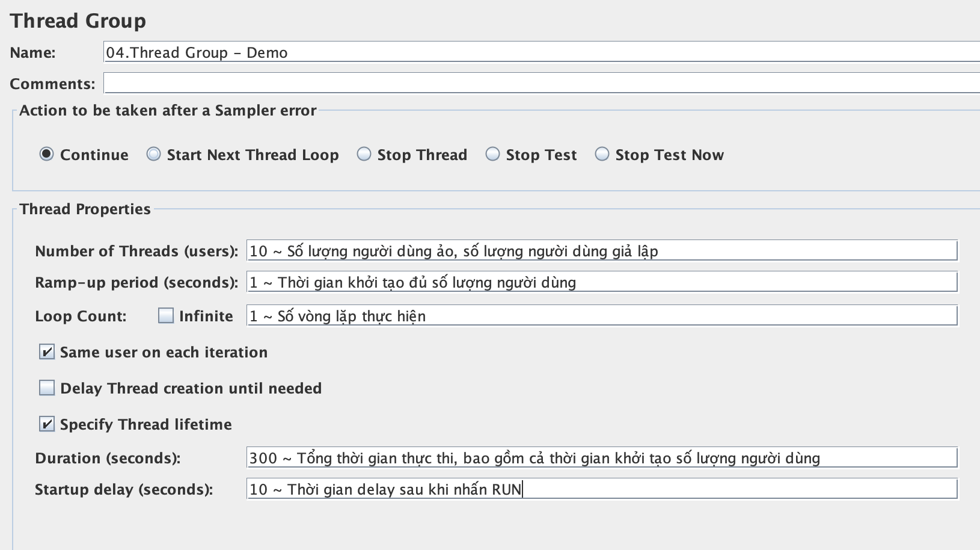This screenshot has width=980, height=550.
Task: Select Start Next Thread Loop option
Action: (x=154, y=155)
